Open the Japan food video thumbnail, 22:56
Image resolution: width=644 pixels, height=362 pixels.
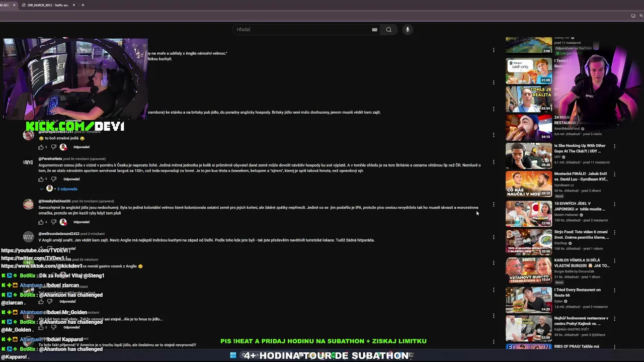click(x=529, y=213)
